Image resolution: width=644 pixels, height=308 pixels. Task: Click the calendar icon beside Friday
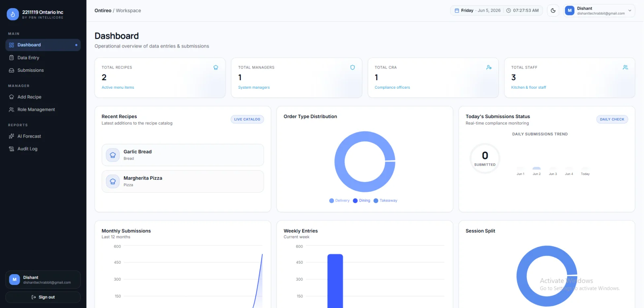click(x=457, y=10)
